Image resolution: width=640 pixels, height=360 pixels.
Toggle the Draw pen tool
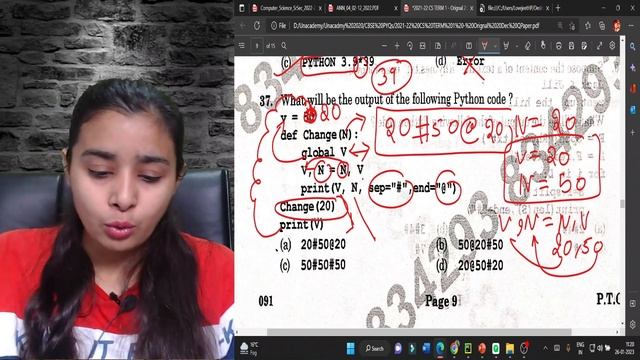coord(484,46)
